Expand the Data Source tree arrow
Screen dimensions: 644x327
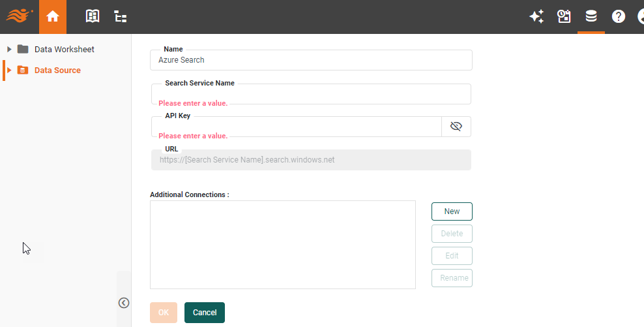(x=9, y=70)
